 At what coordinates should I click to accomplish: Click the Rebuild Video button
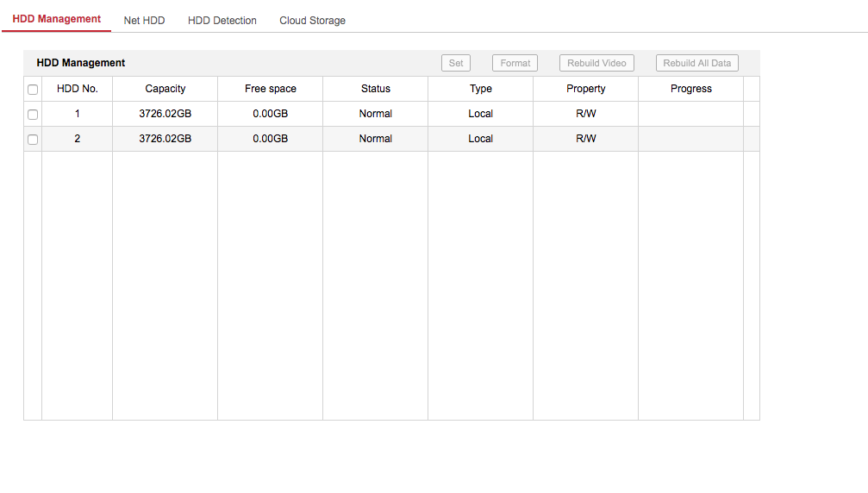pyautogui.click(x=596, y=63)
